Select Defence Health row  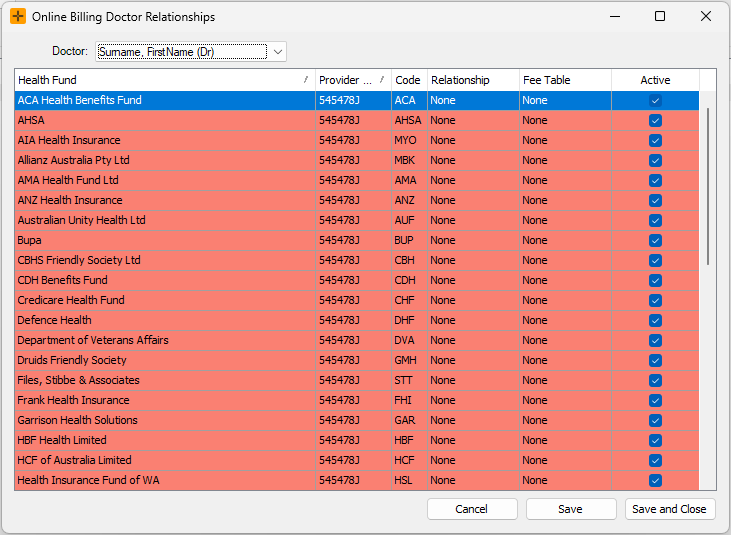click(357, 320)
